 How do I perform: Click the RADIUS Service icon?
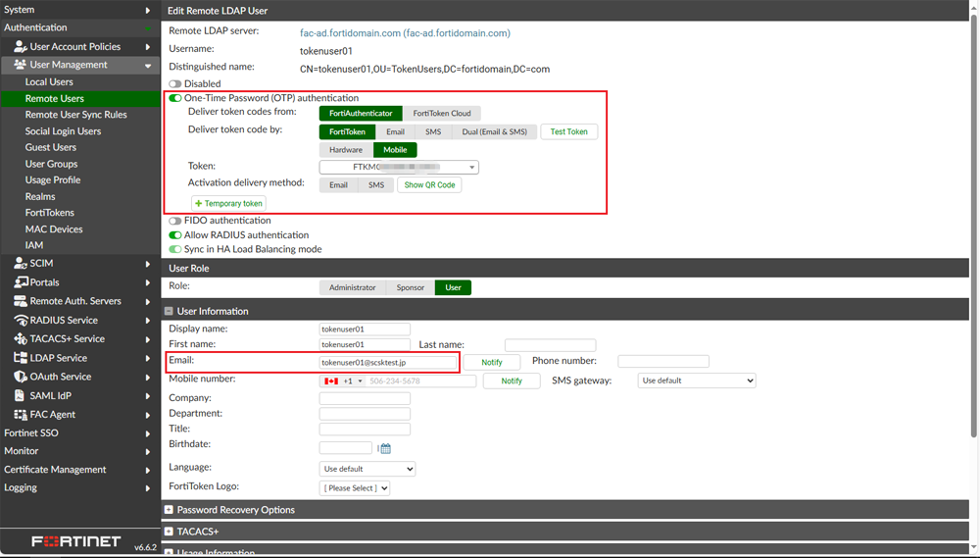pyautogui.click(x=21, y=321)
